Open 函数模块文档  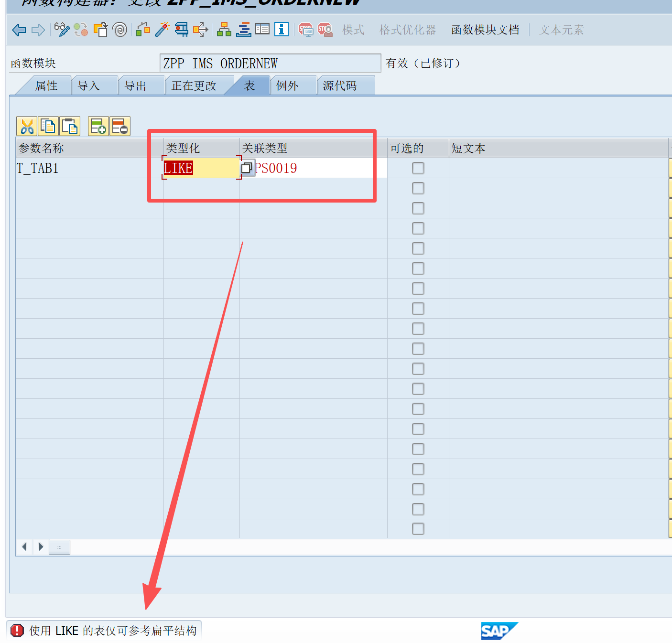[x=485, y=30]
